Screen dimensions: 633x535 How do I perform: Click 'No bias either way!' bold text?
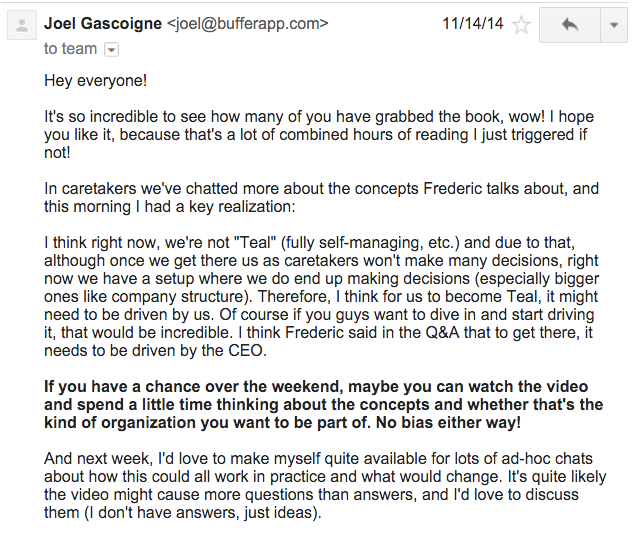pyautogui.click(x=448, y=423)
